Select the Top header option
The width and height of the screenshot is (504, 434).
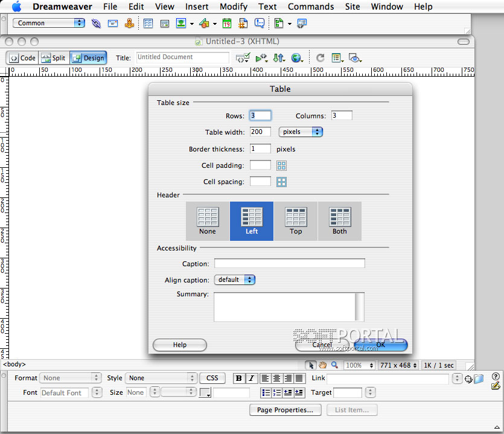click(296, 221)
